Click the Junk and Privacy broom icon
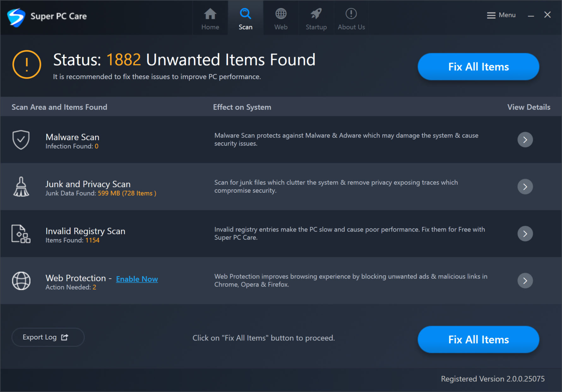The width and height of the screenshot is (562, 392). [21, 187]
